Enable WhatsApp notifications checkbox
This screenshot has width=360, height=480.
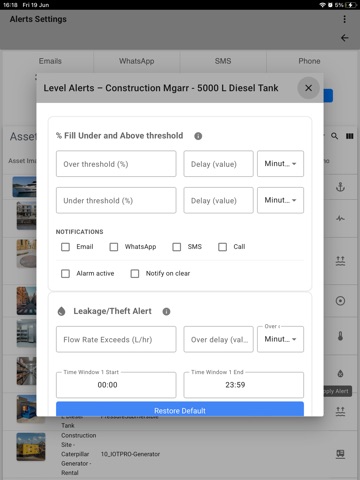coord(114,247)
